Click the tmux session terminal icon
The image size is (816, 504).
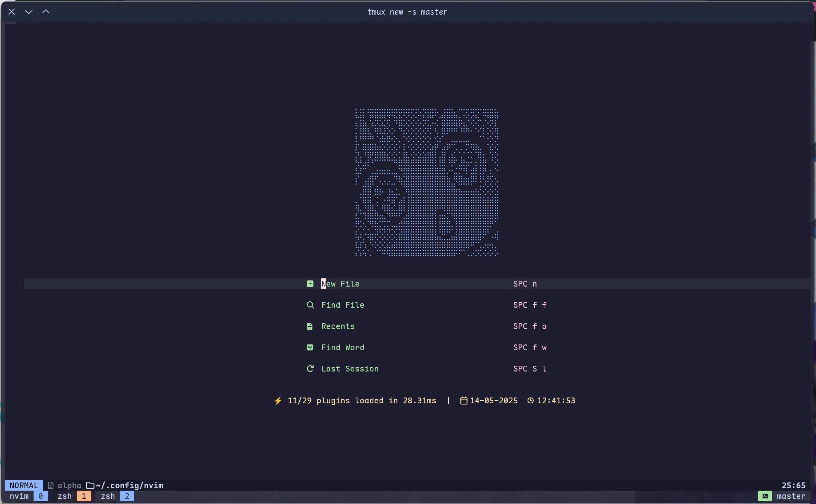765,496
